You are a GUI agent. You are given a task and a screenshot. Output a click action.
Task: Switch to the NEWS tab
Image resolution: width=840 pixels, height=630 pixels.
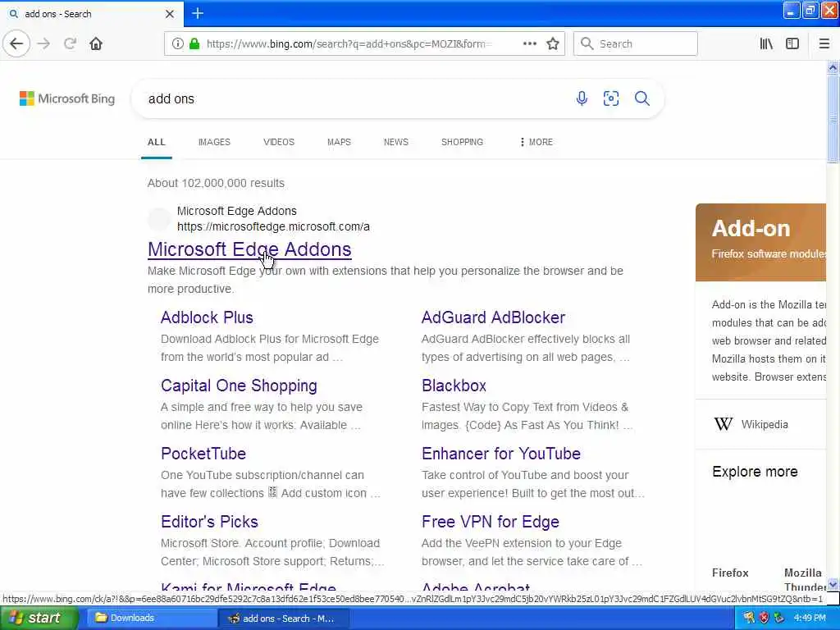click(x=396, y=142)
